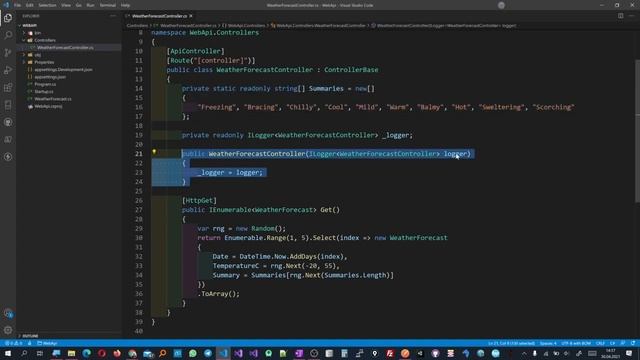The height and width of the screenshot is (360, 640).
Task: Click the line and column indicator
Action: (511, 343)
